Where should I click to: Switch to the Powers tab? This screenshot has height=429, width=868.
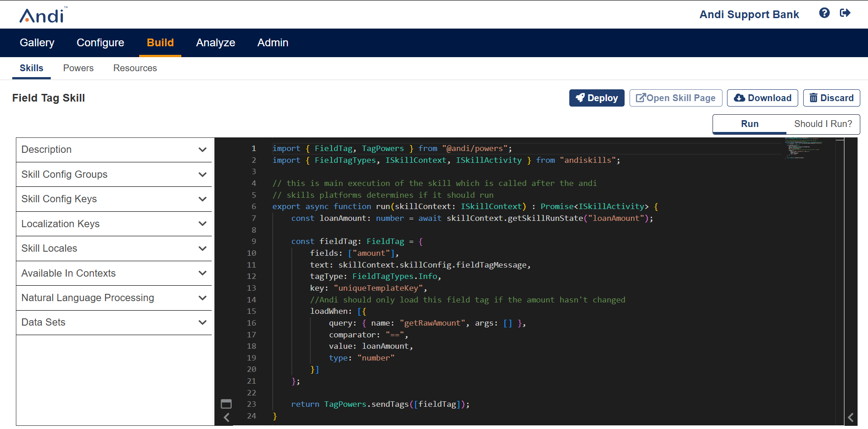78,68
